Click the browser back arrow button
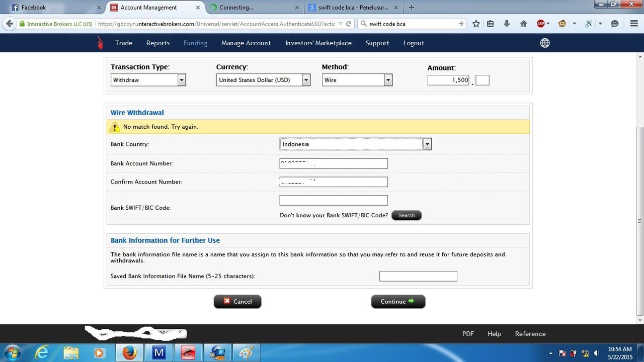Screen dimensions: 644x362 (9, 24)
